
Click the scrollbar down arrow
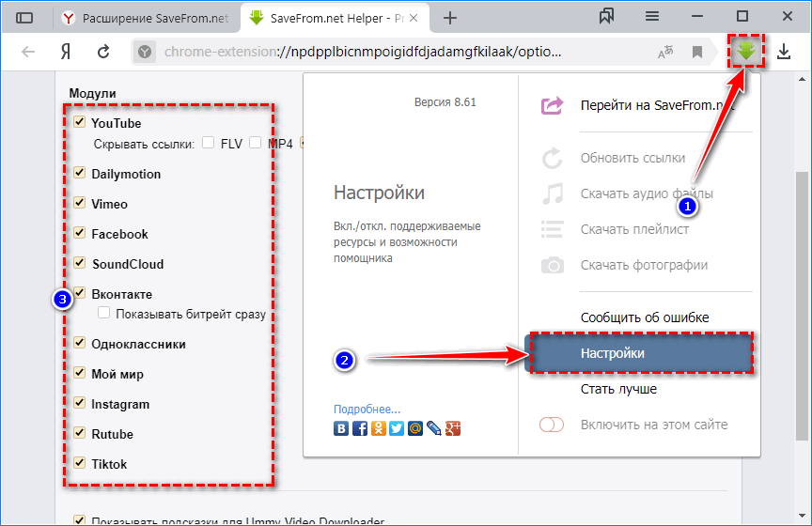click(x=803, y=516)
